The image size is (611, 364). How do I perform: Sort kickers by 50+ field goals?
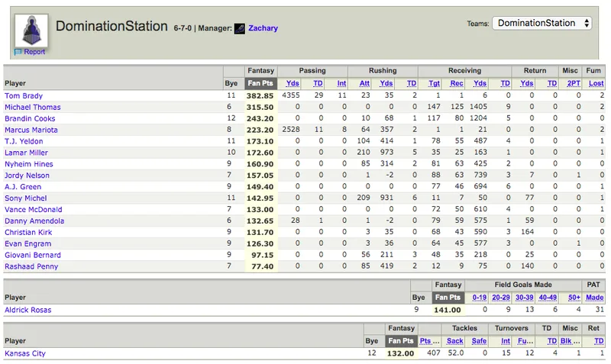point(574,298)
